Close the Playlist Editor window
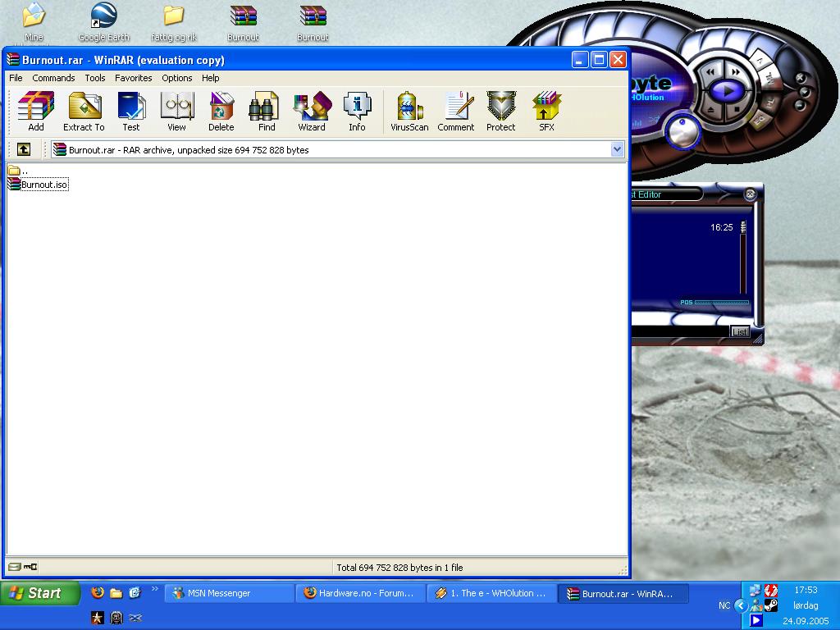Image resolution: width=840 pixels, height=630 pixels. (750, 194)
